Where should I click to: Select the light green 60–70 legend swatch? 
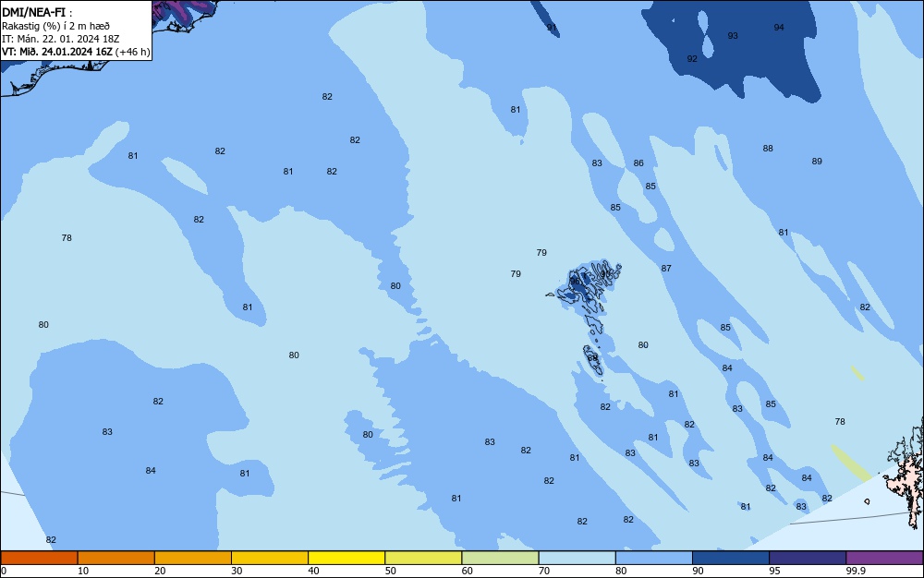coord(500,558)
